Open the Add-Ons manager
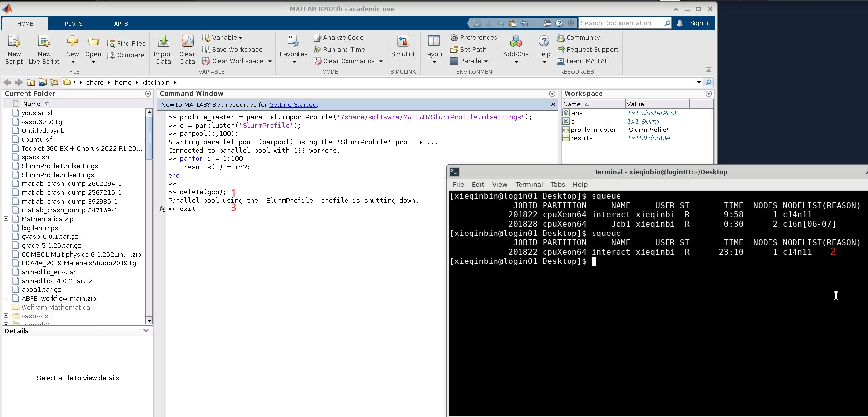The height and width of the screenshot is (417, 868). 516,50
